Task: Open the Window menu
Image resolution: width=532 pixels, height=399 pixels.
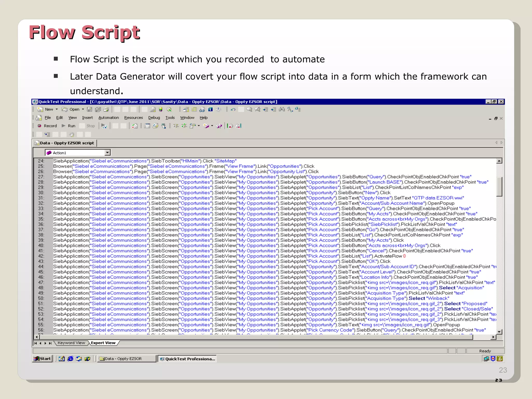Action: point(187,118)
